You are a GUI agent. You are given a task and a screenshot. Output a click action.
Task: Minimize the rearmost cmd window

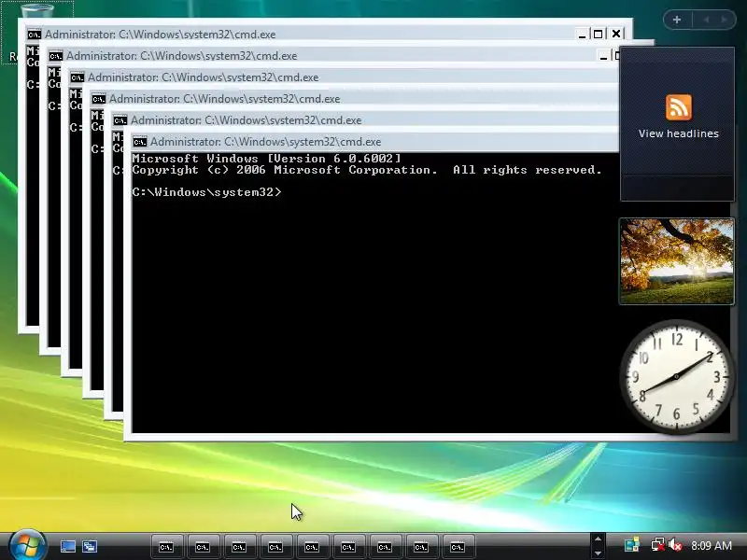click(x=582, y=35)
